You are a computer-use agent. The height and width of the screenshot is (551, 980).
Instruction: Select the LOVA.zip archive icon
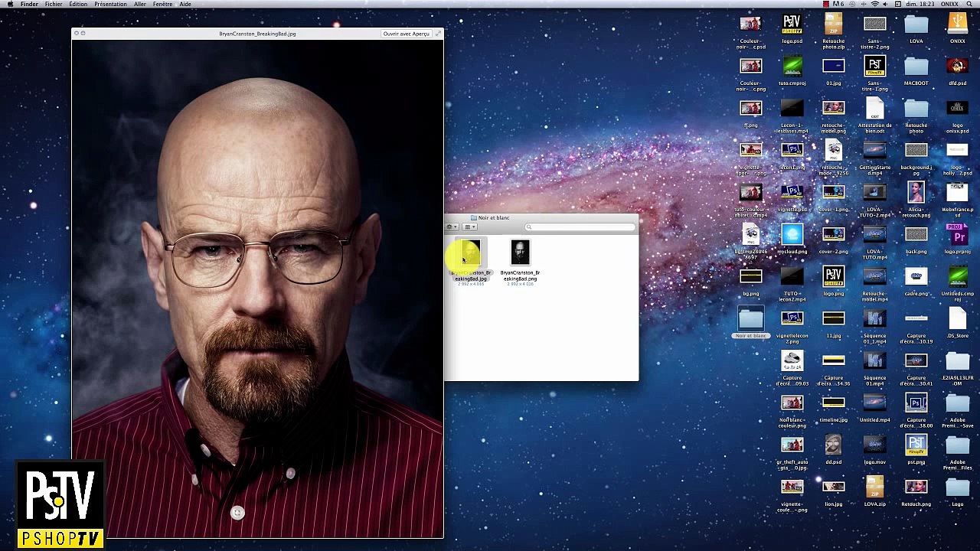(x=874, y=487)
